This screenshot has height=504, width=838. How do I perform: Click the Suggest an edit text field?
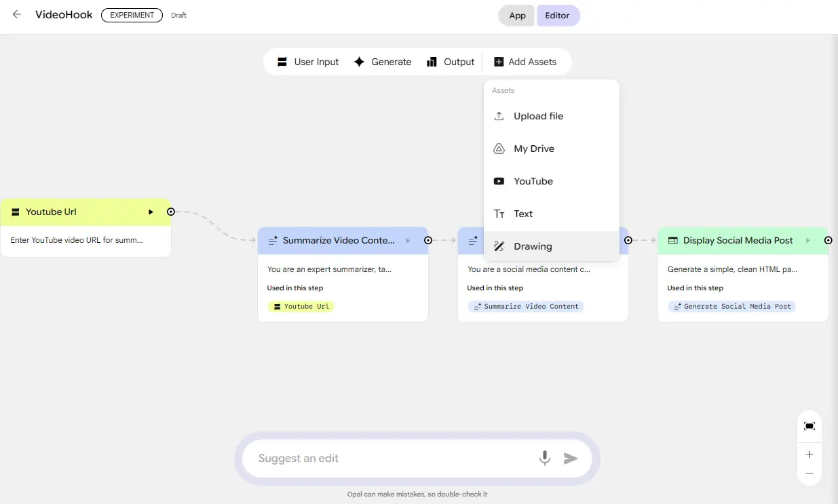tap(394, 459)
